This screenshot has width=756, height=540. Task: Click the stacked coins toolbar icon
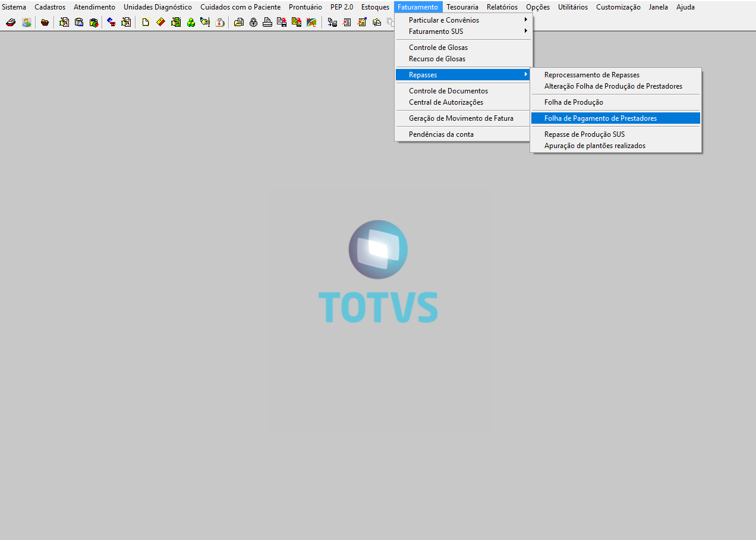377,23
